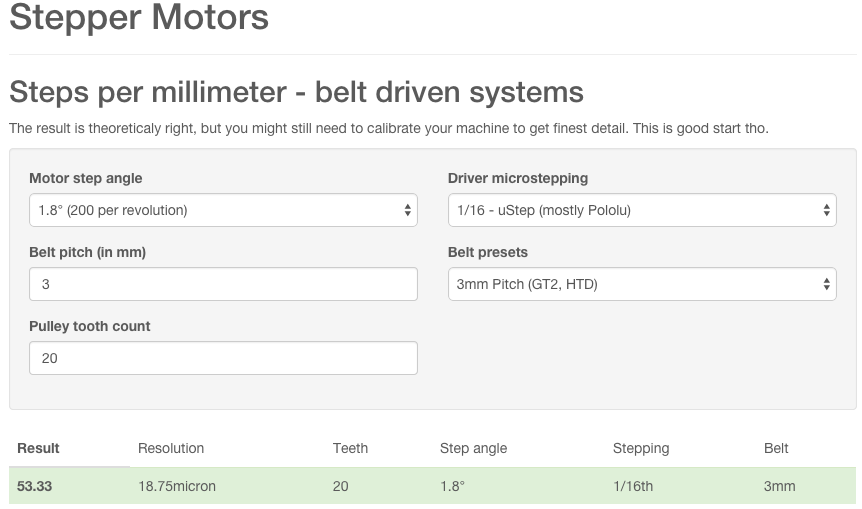Click the 18.75micron resolution cell

(x=177, y=486)
